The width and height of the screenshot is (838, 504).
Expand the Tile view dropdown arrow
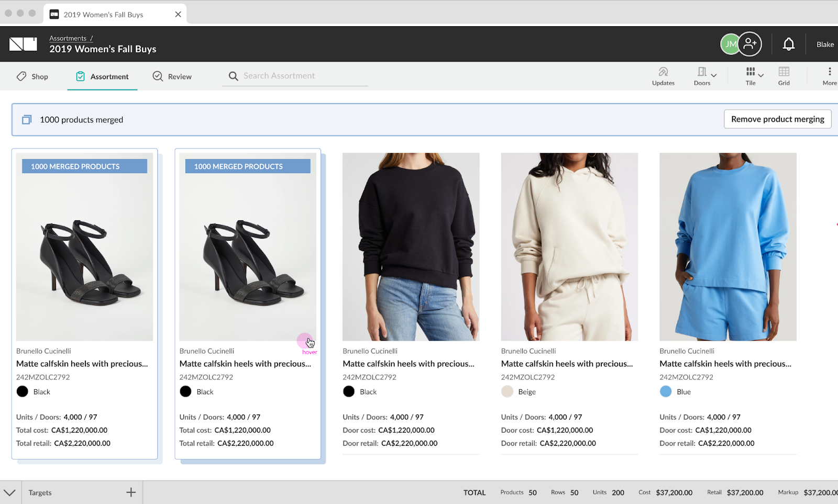(x=761, y=75)
